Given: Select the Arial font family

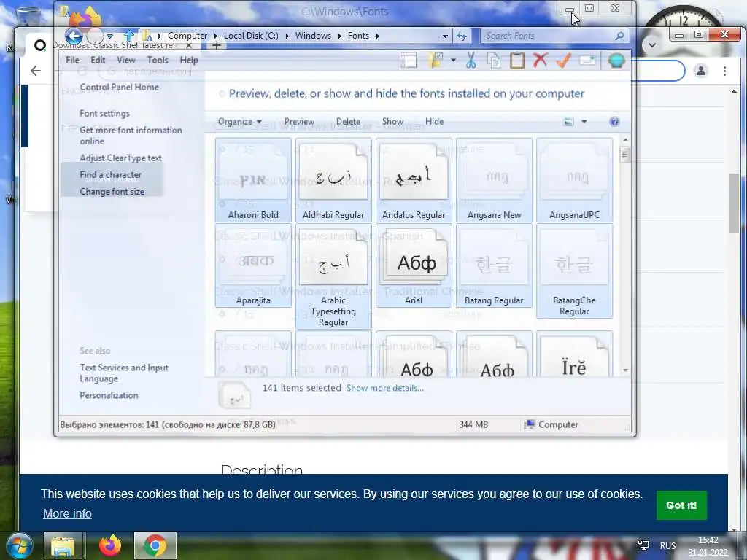Looking at the screenshot, I should click(x=414, y=265).
